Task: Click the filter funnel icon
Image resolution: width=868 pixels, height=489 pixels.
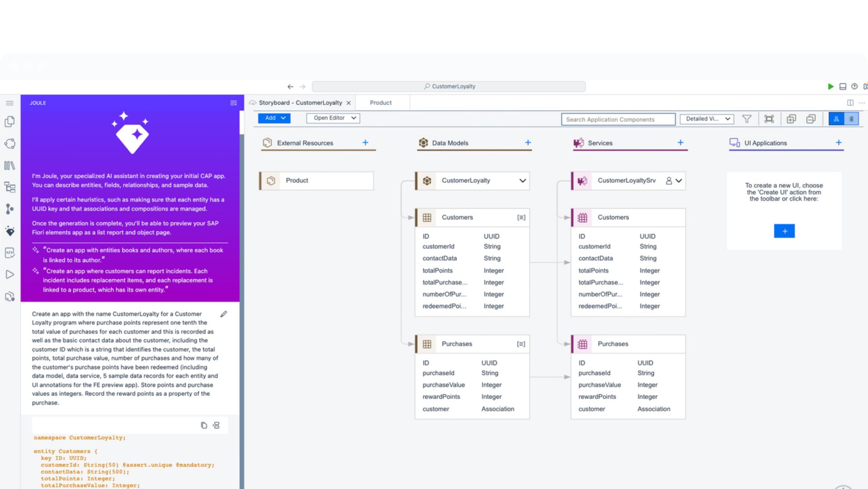Action: 747,119
